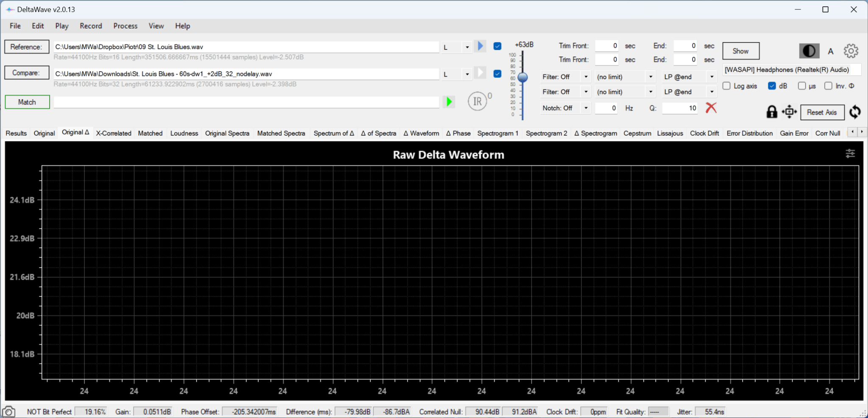Click the font size A icon

point(831,51)
